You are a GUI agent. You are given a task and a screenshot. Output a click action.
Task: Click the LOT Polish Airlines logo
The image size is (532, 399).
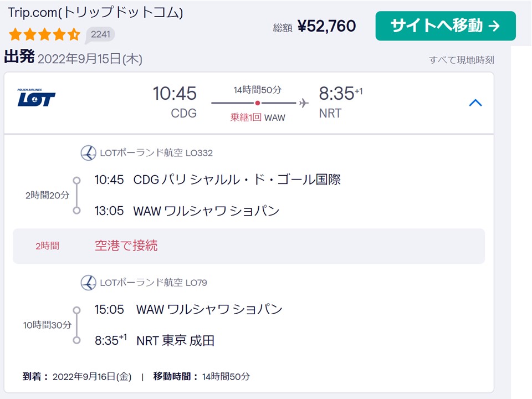(37, 98)
